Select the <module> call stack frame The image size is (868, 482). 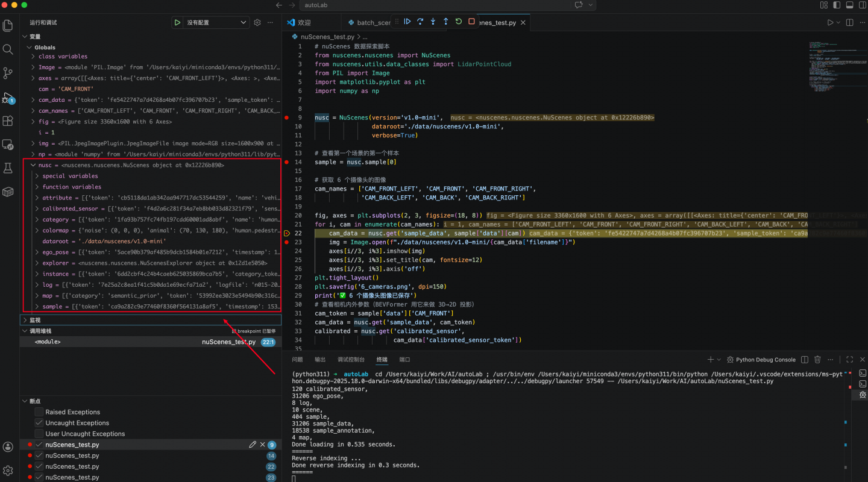[x=48, y=342]
